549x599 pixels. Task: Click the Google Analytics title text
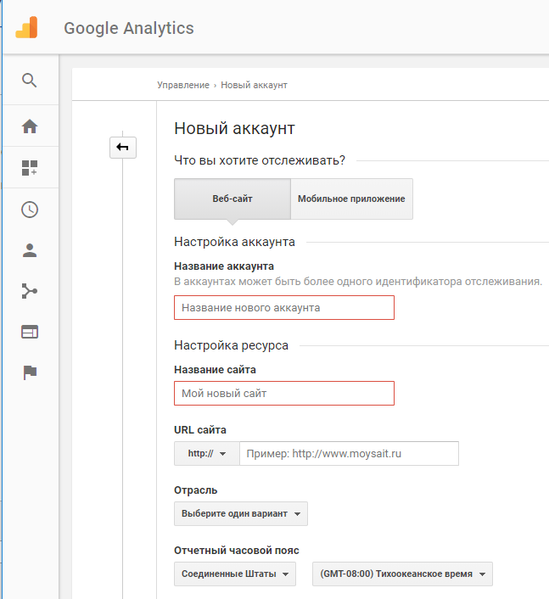[x=129, y=28]
